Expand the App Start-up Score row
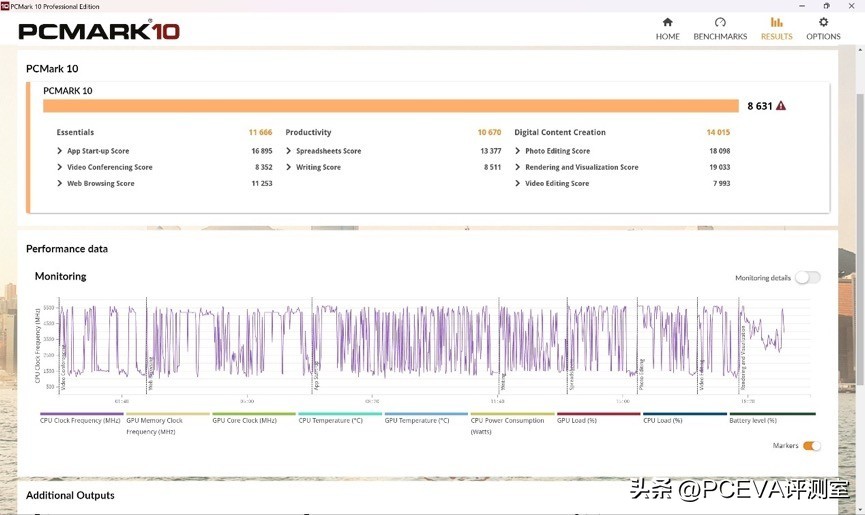 60,151
